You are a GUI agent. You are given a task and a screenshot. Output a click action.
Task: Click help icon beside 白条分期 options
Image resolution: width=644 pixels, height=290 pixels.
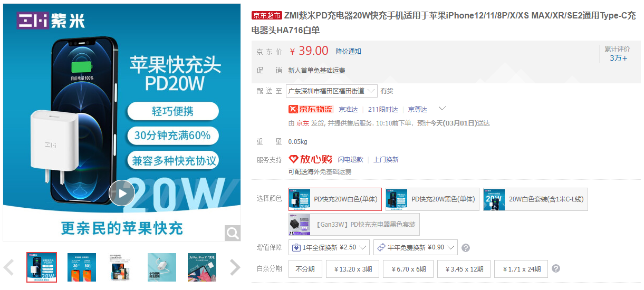tap(556, 269)
